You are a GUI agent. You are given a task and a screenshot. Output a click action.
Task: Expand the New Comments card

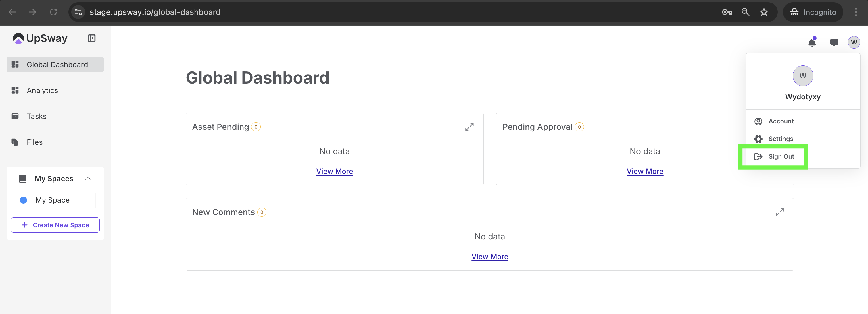(779, 212)
